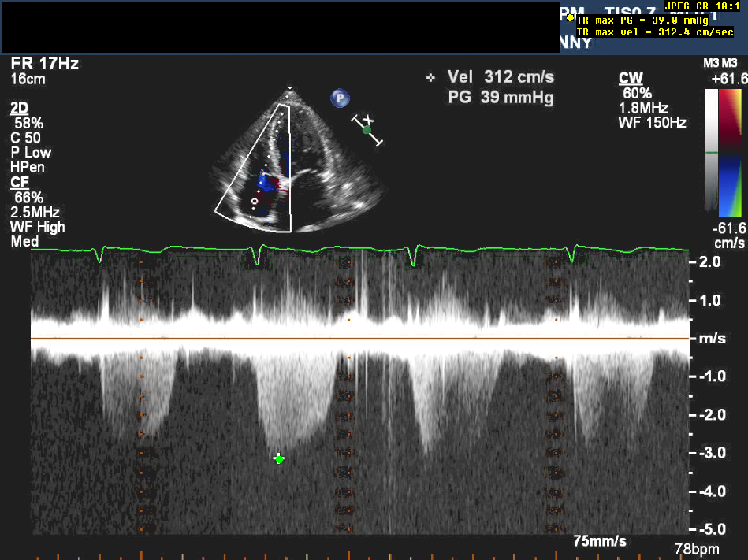Click the 75mm/s sweep speed label
The width and height of the screenshot is (748, 560).
coord(600,541)
